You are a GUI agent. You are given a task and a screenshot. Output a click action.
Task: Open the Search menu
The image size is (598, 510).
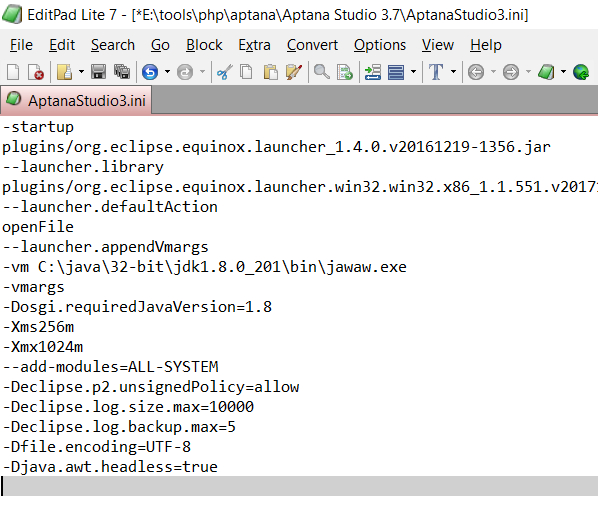coord(113,45)
